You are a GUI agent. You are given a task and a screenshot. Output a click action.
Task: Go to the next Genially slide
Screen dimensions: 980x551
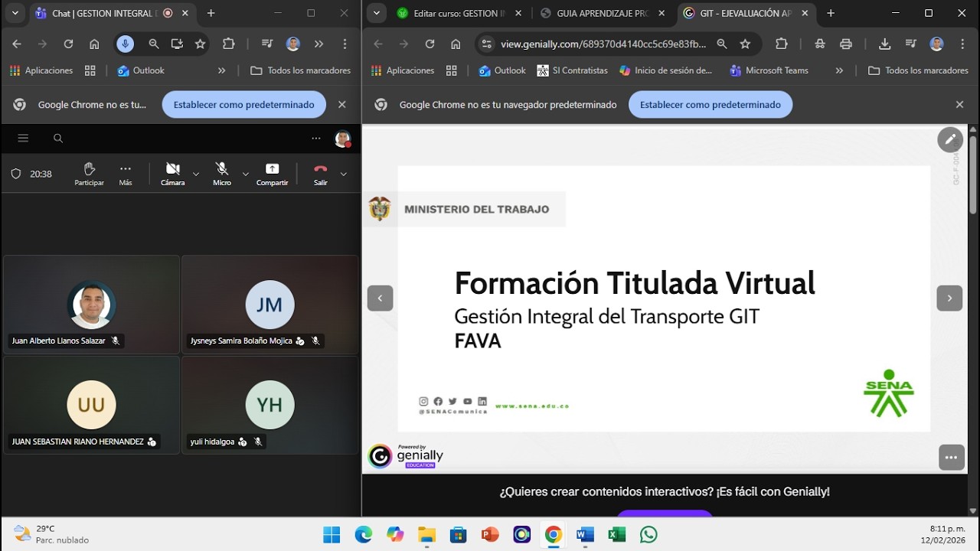pyautogui.click(x=949, y=298)
